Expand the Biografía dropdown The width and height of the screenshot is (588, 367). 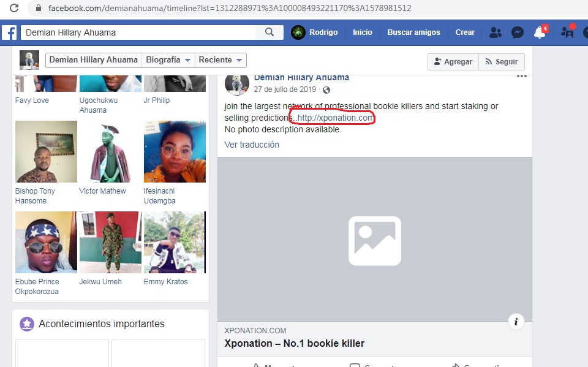point(168,60)
